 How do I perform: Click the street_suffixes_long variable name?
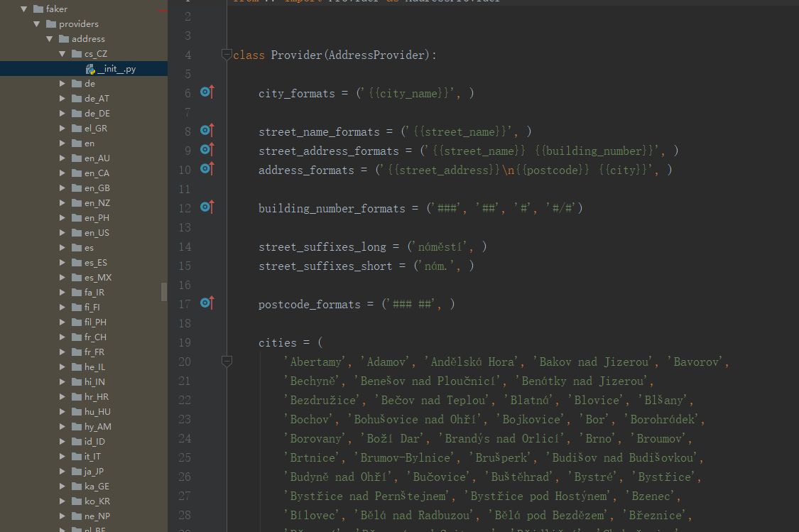(322, 246)
